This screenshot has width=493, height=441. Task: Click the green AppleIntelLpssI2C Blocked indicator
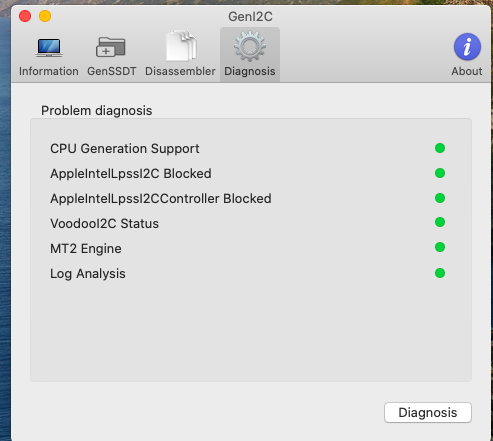pos(440,173)
